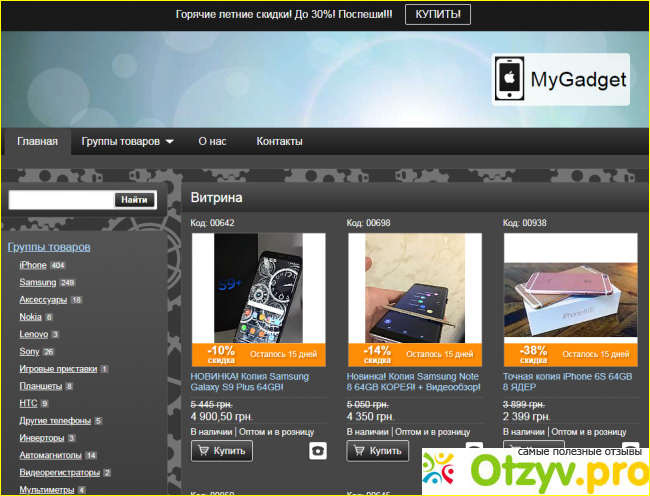Go to the Главная tab
This screenshot has width=650, height=496.
37,142
